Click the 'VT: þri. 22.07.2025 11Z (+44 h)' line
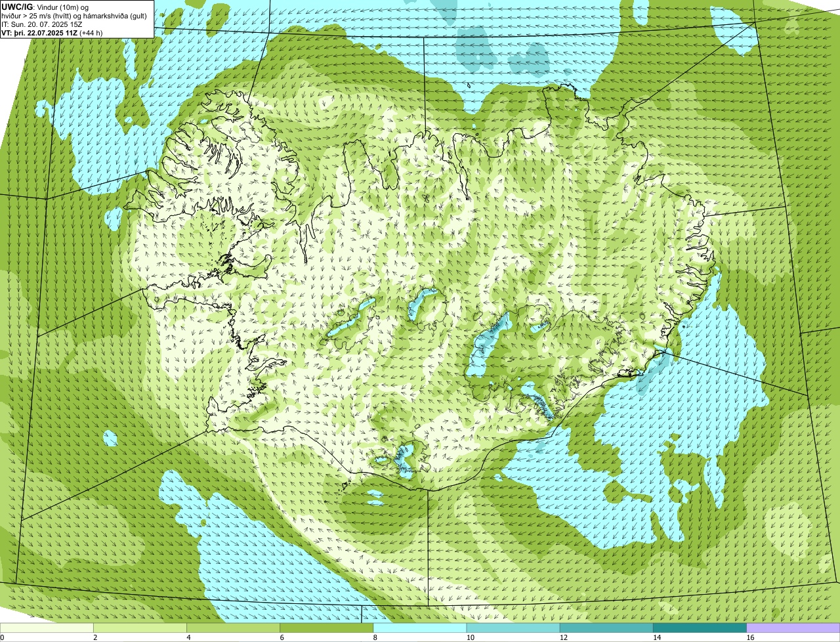840x642 pixels. 52,33
